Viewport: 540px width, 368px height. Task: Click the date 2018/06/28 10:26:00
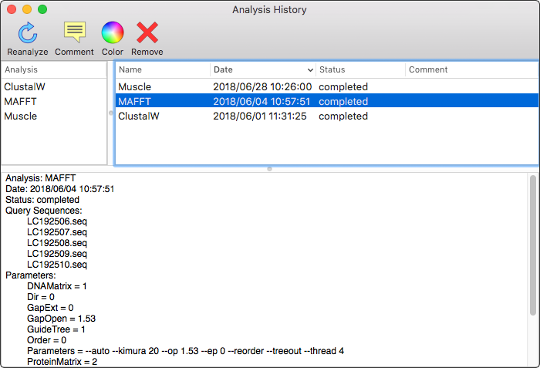[262, 87]
